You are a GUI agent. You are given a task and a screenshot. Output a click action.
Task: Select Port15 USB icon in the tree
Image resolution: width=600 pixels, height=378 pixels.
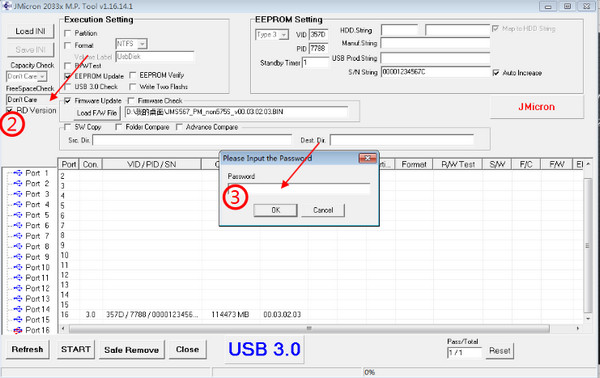click(18, 320)
